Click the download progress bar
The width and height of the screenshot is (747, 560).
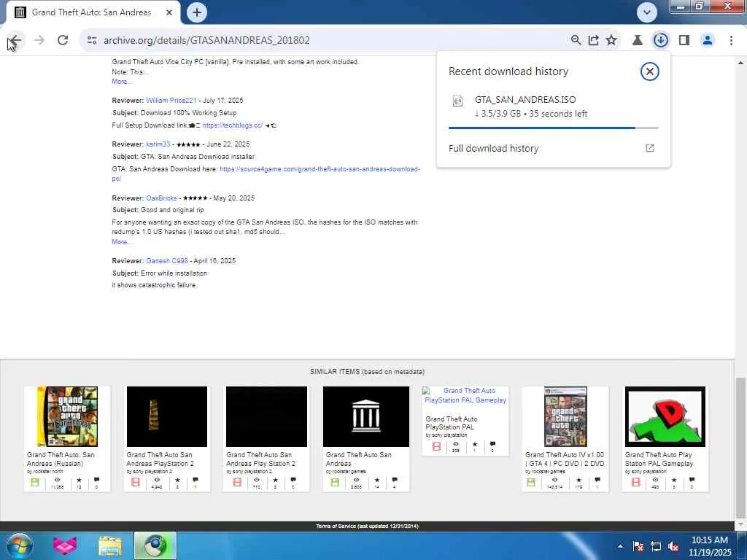pos(553,128)
